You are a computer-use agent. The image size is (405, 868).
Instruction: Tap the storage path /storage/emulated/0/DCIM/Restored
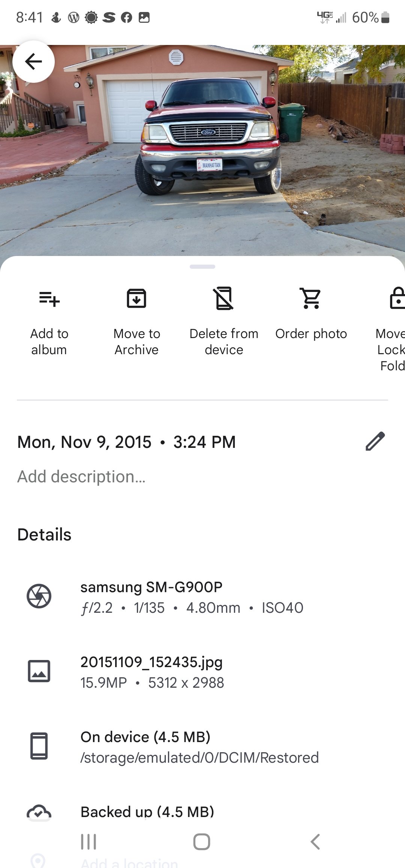pos(199,758)
